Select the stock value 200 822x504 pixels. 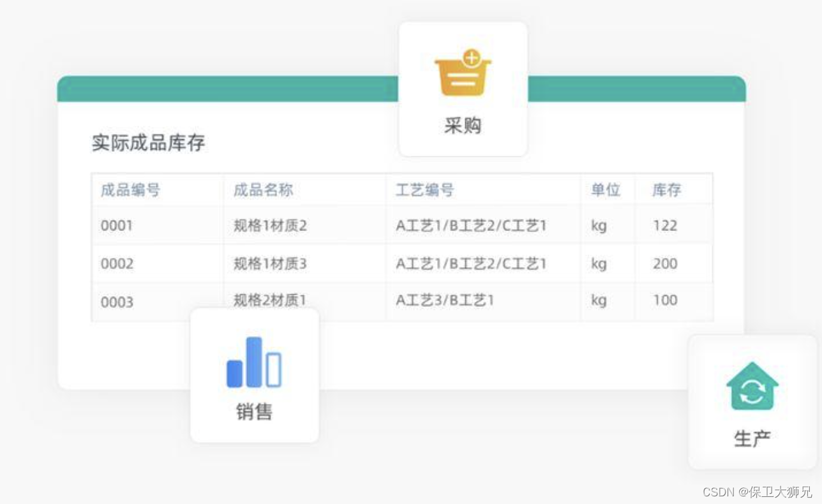(665, 263)
